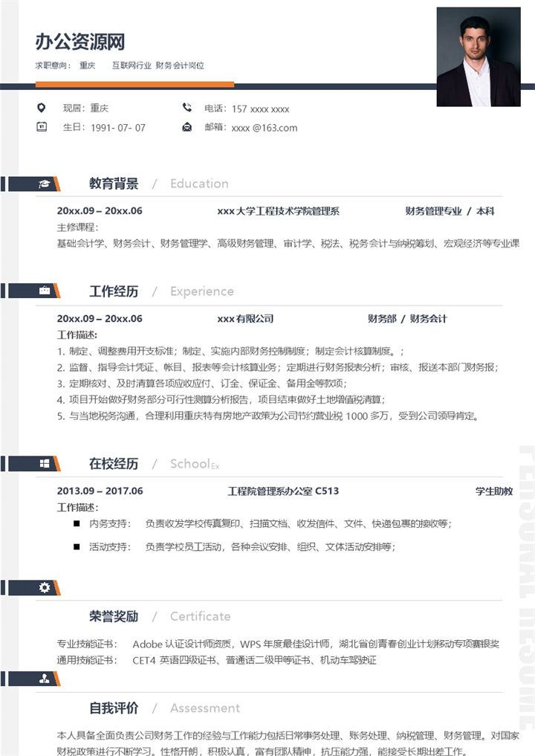Viewport: 535px width, 756px height.
Task: Click the English label Assessment
Action: [x=205, y=708]
